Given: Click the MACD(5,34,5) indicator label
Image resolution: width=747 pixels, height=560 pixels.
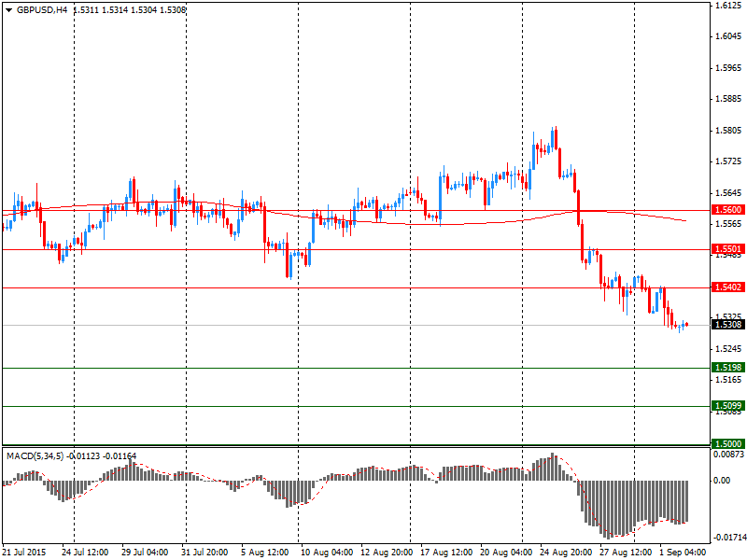Looking at the screenshot, I should [35, 456].
